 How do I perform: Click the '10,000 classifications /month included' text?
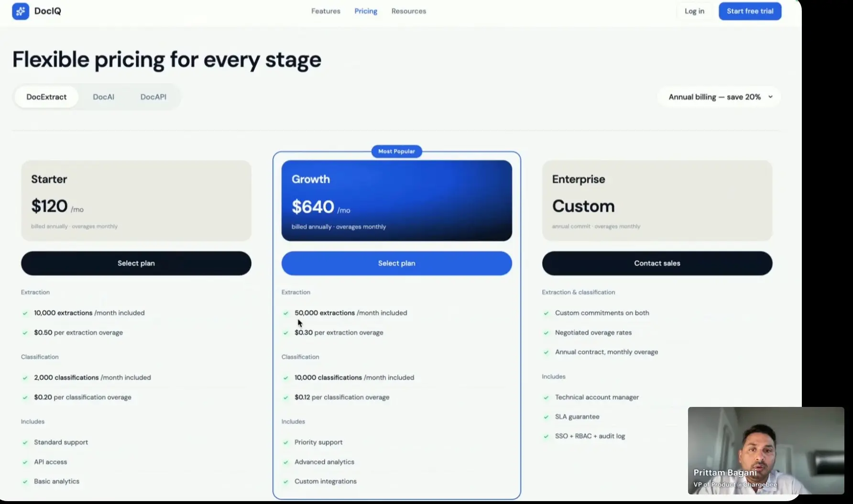click(354, 377)
